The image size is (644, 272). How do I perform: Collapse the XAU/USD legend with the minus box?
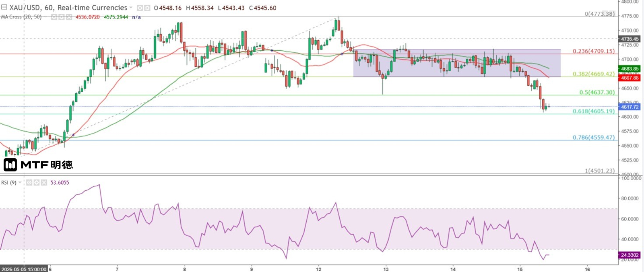4,7
